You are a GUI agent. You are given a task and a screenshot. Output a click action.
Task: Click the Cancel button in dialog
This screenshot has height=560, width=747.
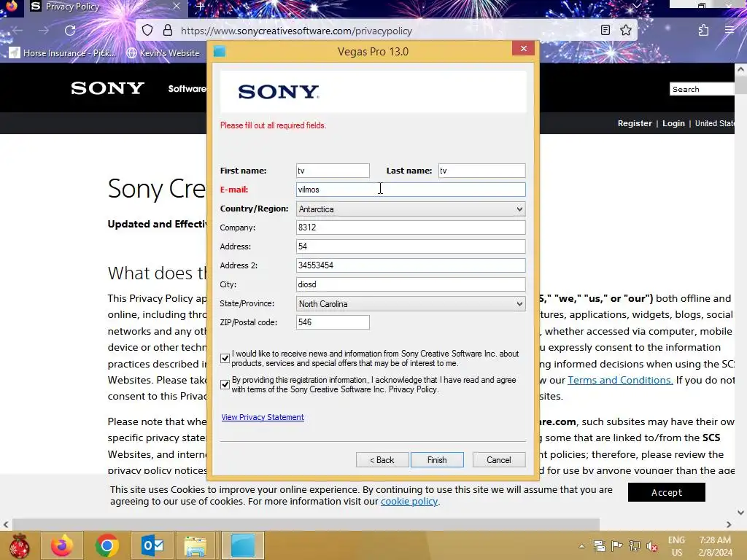tap(499, 460)
